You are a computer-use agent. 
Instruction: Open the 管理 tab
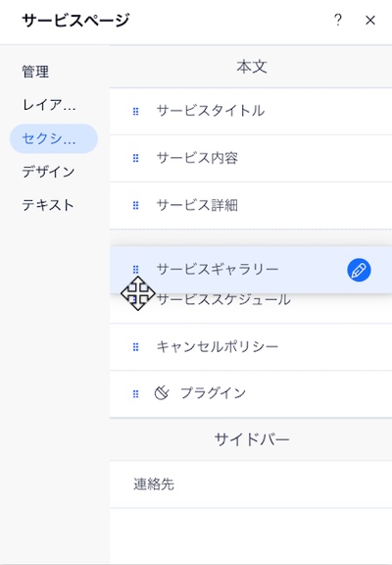tap(35, 72)
